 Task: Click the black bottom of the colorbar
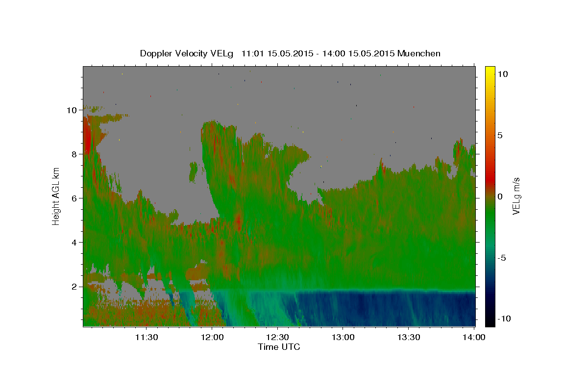click(x=490, y=322)
